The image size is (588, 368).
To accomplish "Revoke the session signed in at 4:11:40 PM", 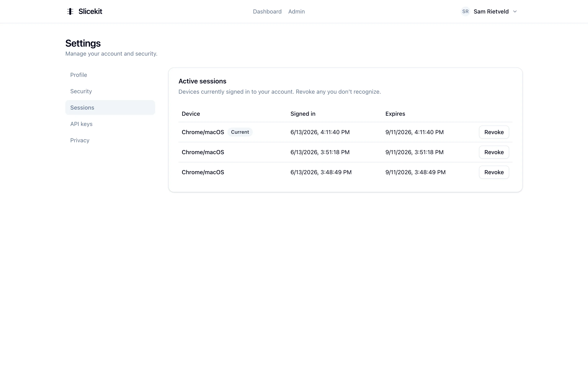I will pos(494,132).
